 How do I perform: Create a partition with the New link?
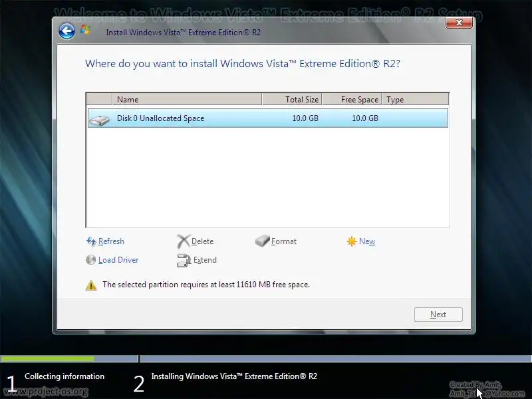367,241
